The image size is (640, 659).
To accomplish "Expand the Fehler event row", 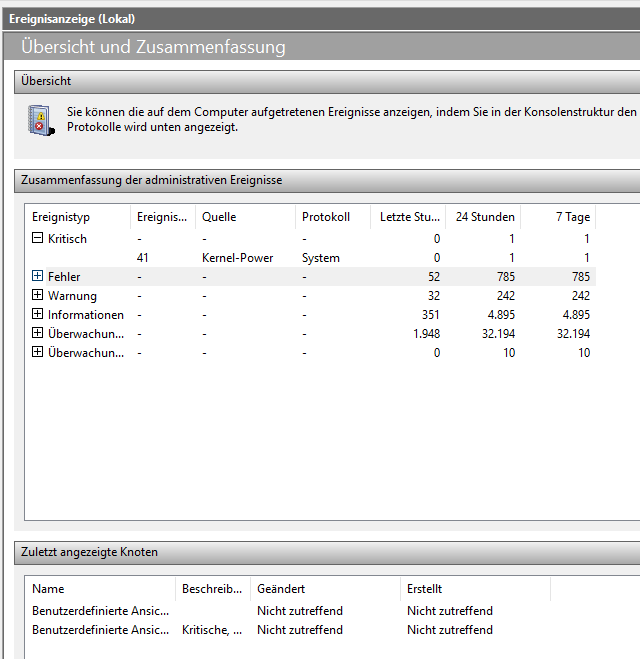I will tap(37, 276).
